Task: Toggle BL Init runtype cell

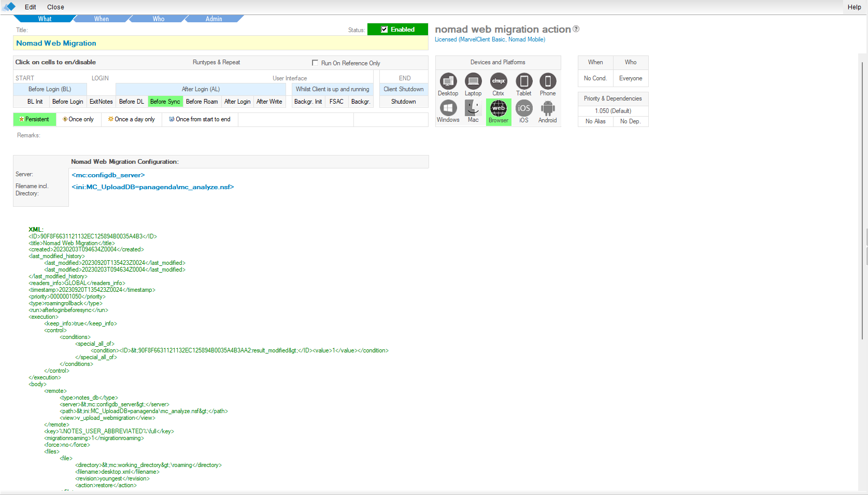Action: [35, 102]
